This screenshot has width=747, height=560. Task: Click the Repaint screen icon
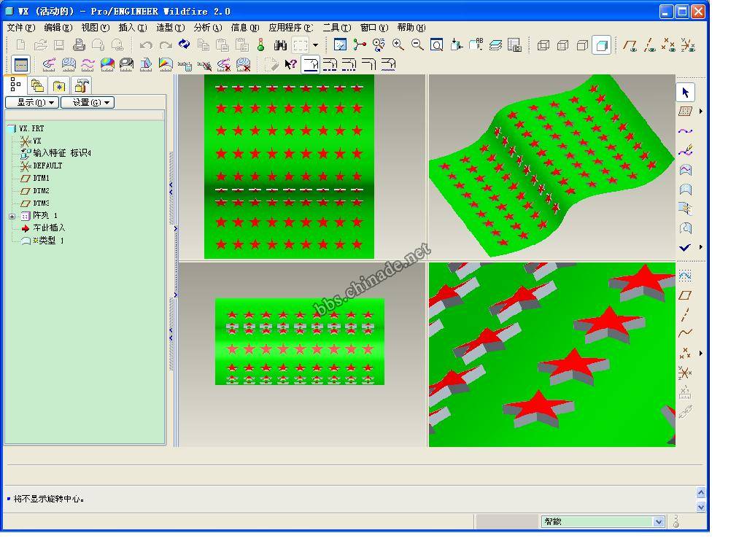click(x=340, y=44)
